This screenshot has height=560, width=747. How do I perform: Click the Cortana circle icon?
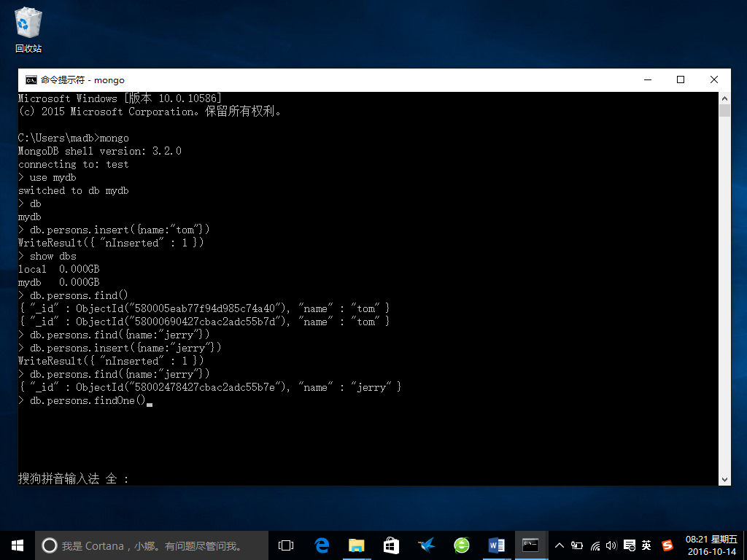point(50,545)
